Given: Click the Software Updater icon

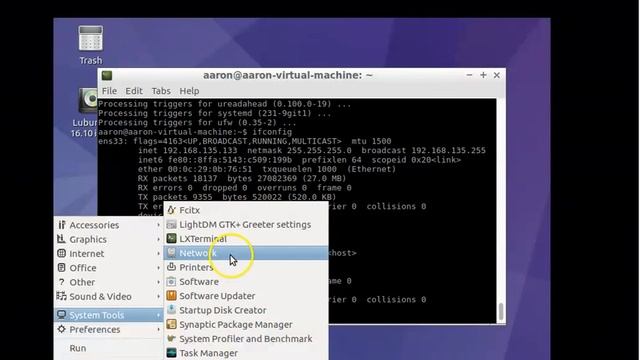Looking at the screenshot, I should pyautogui.click(x=171, y=296).
